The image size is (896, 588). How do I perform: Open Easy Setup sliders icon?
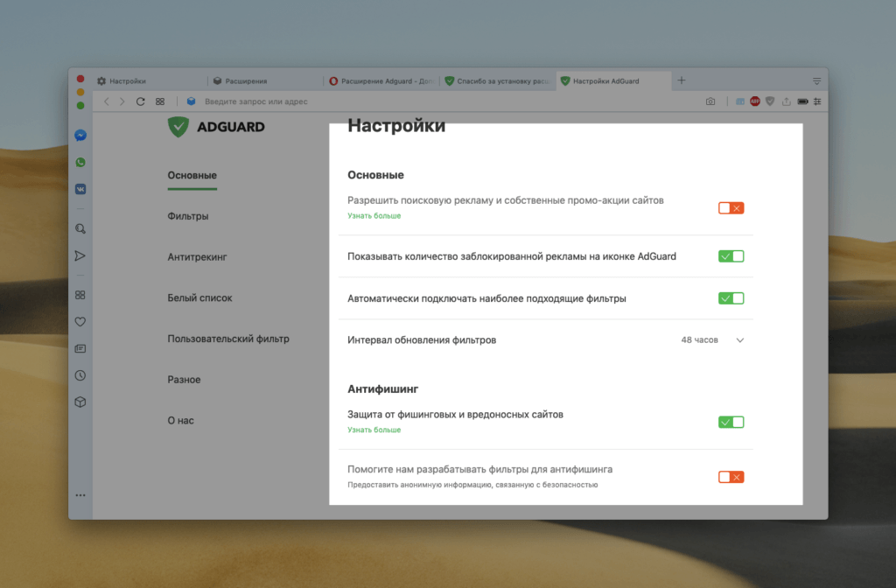pyautogui.click(x=818, y=101)
